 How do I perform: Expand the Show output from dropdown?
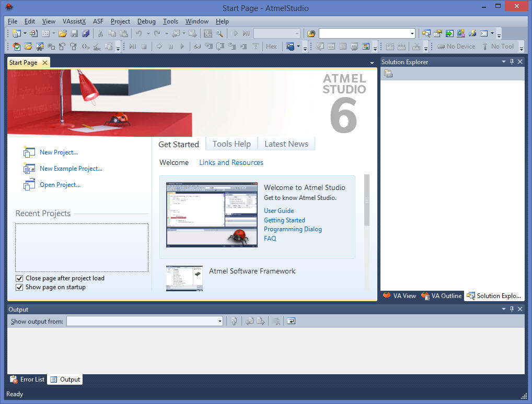(x=220, y=322)
